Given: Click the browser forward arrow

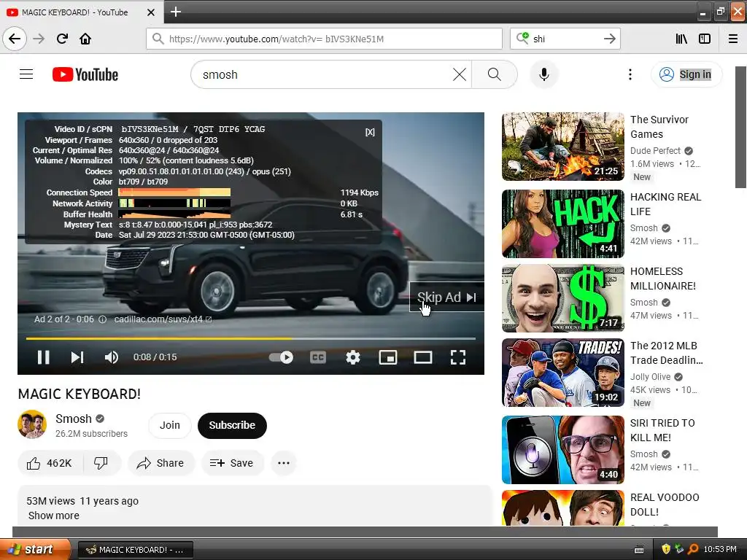Looking at the screenshot, I should [x=39, y=39].
